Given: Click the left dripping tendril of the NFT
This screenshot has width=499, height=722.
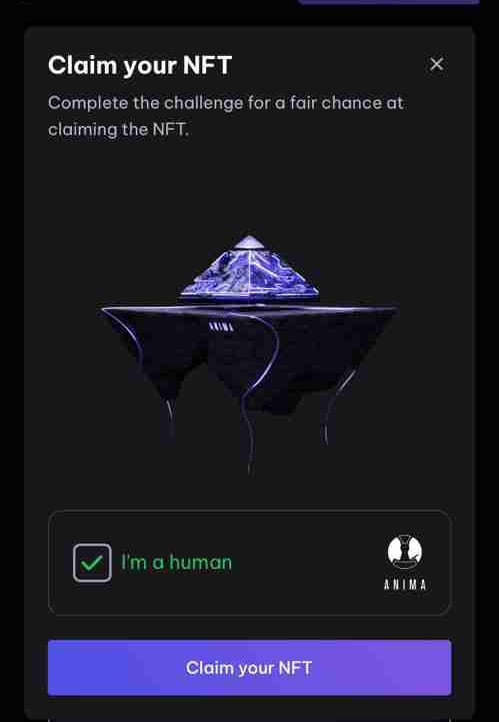Looking at the screenshot, I should (x=171, y=414).
